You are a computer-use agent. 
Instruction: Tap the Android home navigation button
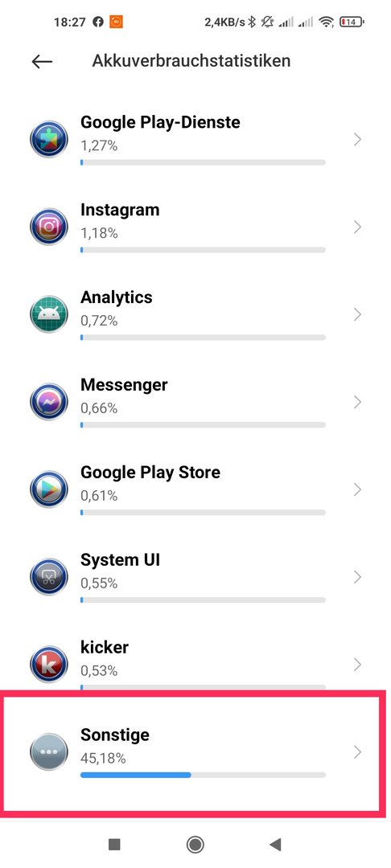(x=195, y=844)
